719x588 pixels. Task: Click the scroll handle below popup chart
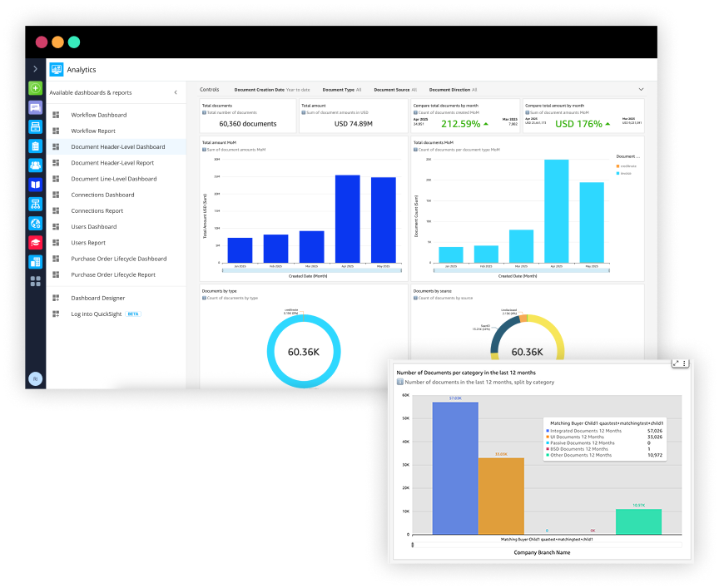[413, 545]
